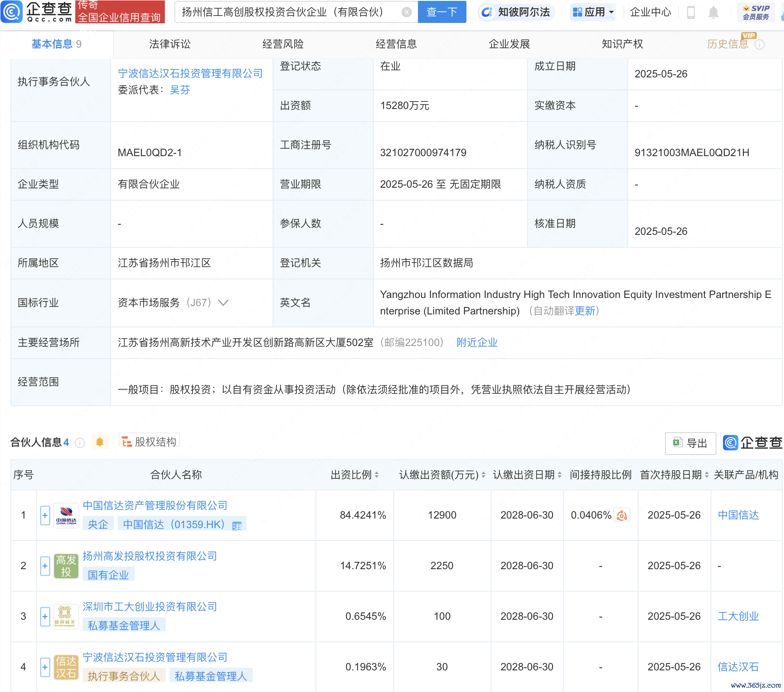The height and width of the screenshot is (692, 784).
Task: Open 宁波信达汉石投资管理有限公司 row 4 link
Action: click(x=155, y=657)
